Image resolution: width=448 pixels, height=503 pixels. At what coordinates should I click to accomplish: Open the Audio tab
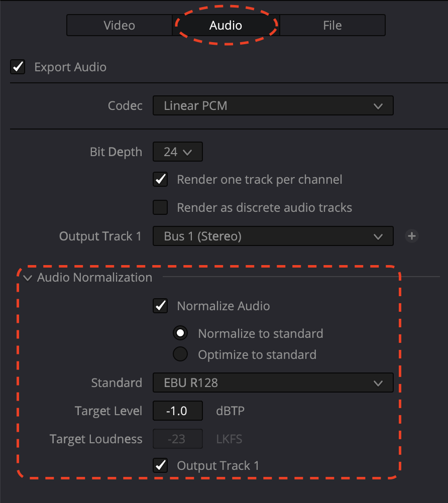point(226,25)
